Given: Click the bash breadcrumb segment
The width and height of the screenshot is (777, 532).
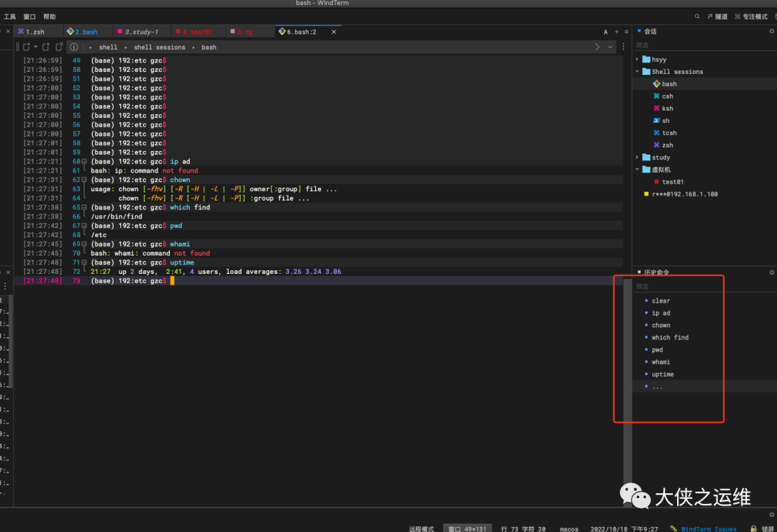Looking at the screenshot, I should [x=209, y=47].
